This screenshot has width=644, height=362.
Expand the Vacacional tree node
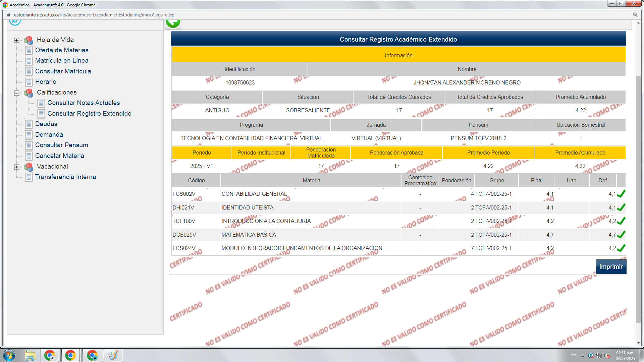pos(16,167)
